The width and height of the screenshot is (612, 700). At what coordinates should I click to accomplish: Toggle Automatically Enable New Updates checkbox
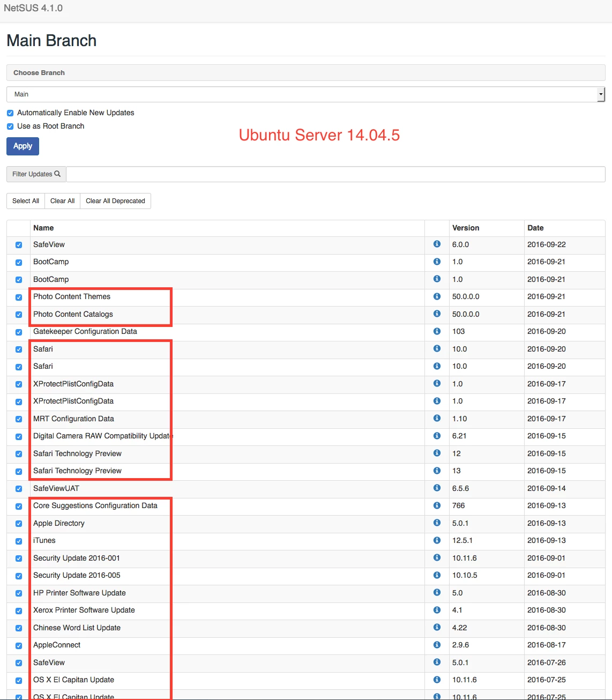tap(10, 113)
